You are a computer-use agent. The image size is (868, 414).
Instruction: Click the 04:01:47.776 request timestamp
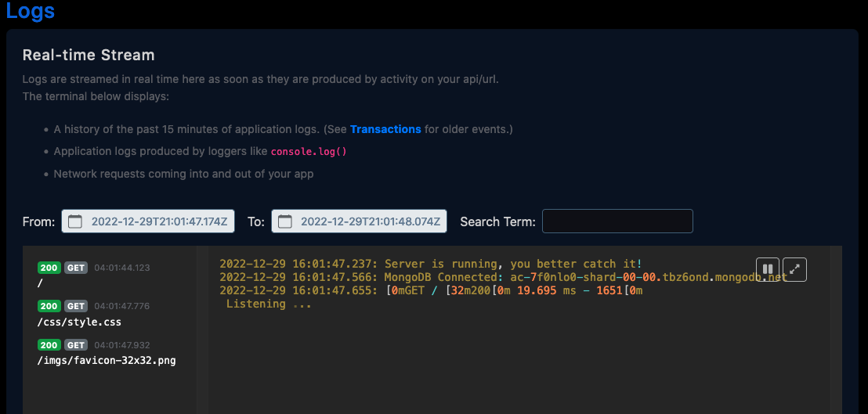tap(121, 307)
